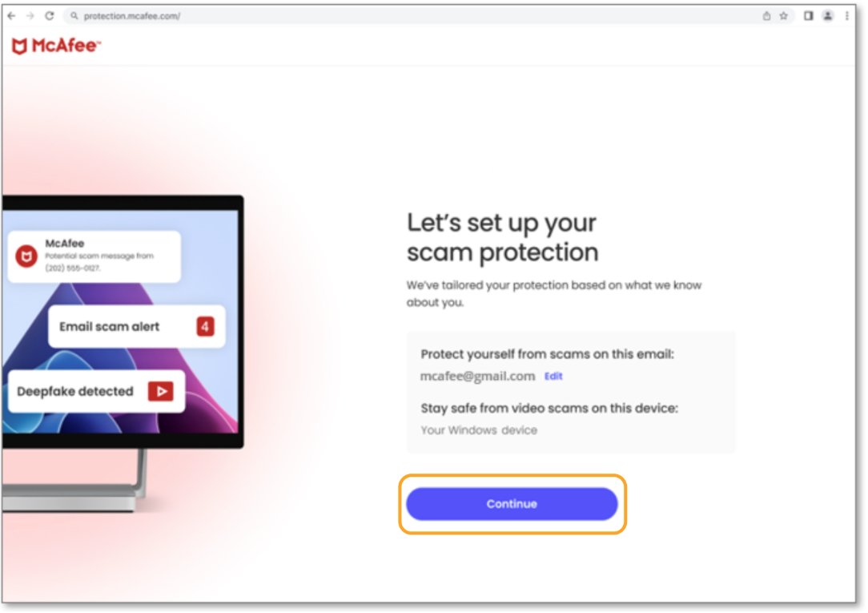Viewport: 868px width, 613px height.
Task: Click the mcafee@gmail.com email text
Action: click(477, 376)
